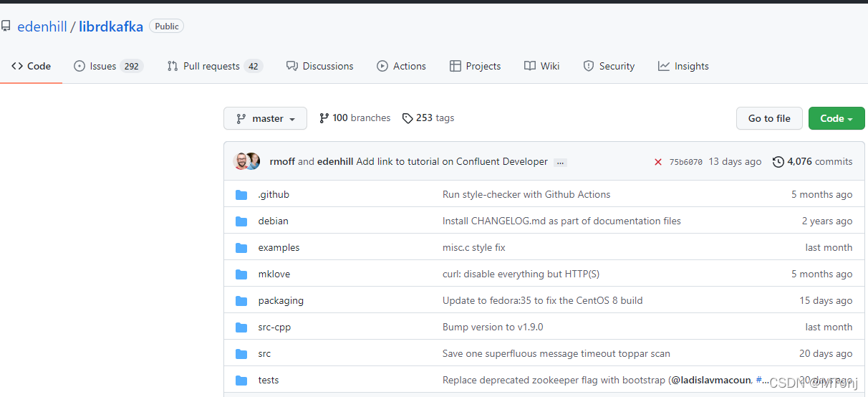
Task: Open 'Save one superfluous message timeout' commit
Action: tap(556, 353)
